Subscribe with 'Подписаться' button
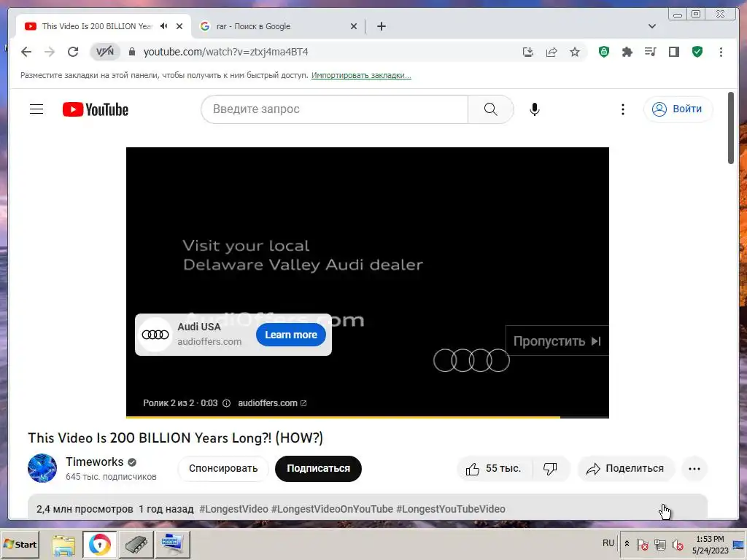Viewport: 747px width, 560px height. (x=318, y=469)
